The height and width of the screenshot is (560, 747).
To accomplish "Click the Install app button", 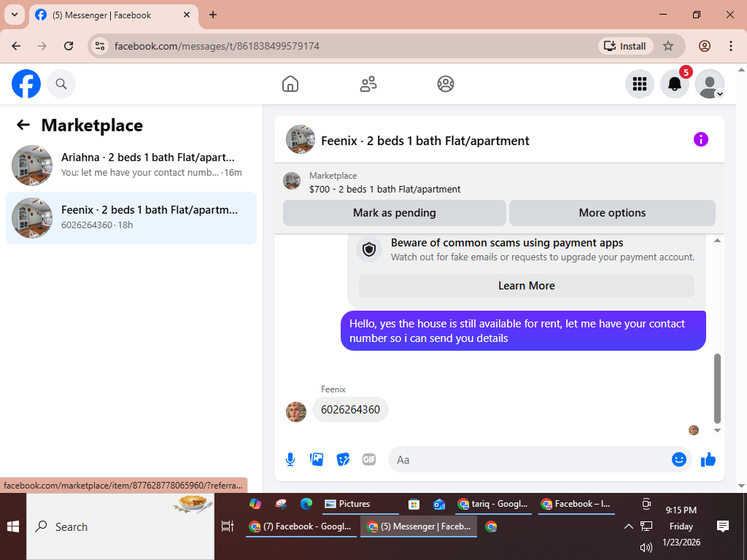I will pyautogui.click(x=625, y=46).
